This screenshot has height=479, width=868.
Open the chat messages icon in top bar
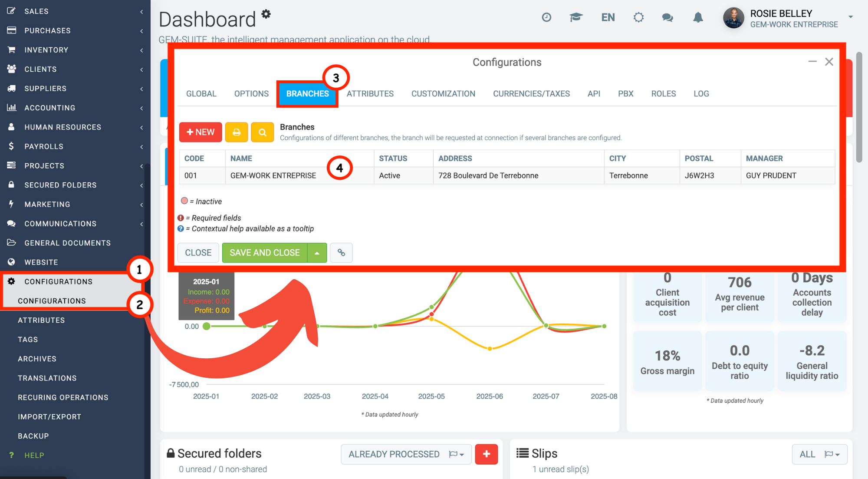[667, 17]
